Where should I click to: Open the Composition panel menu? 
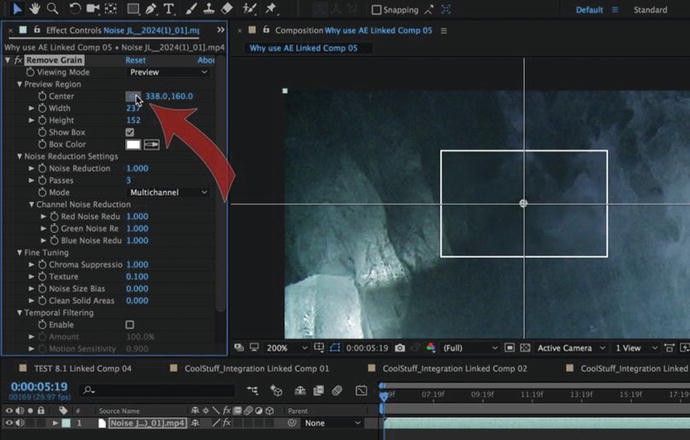coord(444,31)
